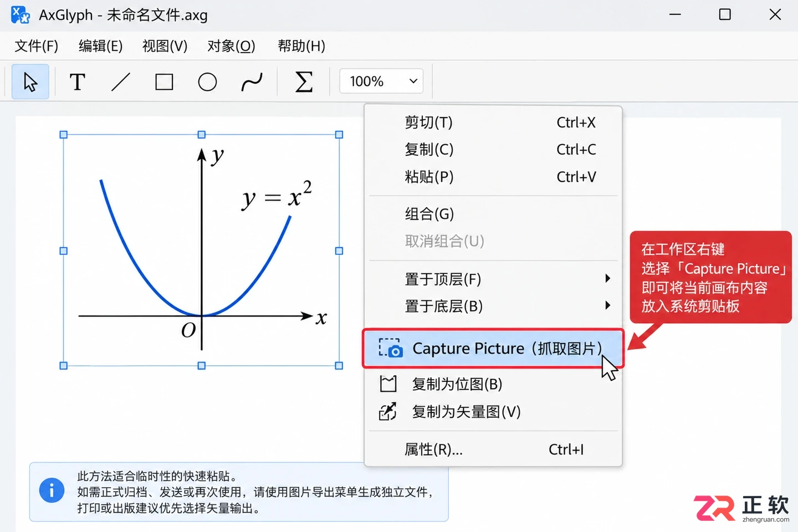Choose 复制为位图(B) from the context menu
The image size is (798, 532).
[493, 384]
